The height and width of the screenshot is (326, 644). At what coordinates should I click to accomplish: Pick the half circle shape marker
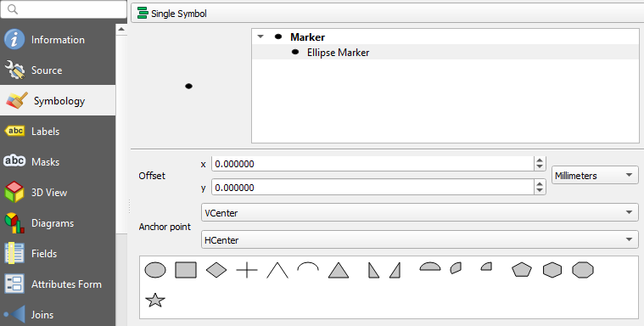(430, 267)
